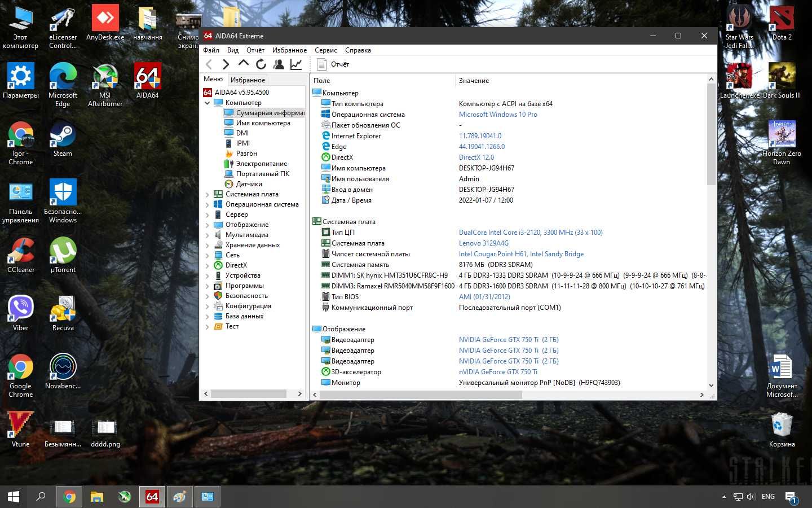812x508 pixels.
Task: Click the Forward navigation arrow in AIDA64
Action: pyautogui.click(x=226, y=64)
